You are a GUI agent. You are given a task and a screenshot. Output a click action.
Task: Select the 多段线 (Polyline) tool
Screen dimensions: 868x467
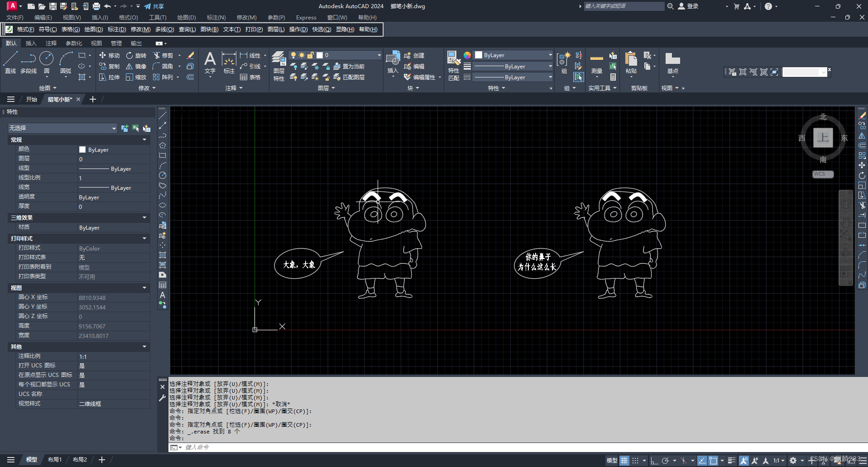point(29,63)
